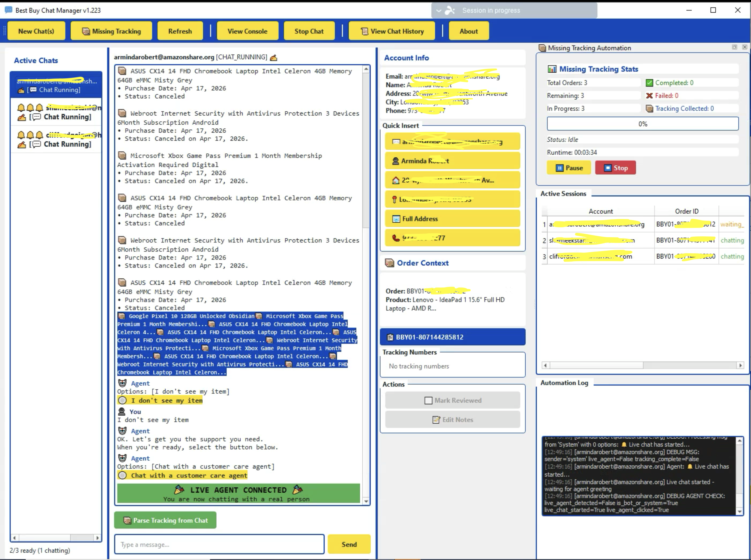Toggle the Mark Reviewed checkbox
The width and height of the screenshot is (751, 560).
[428, 400]
